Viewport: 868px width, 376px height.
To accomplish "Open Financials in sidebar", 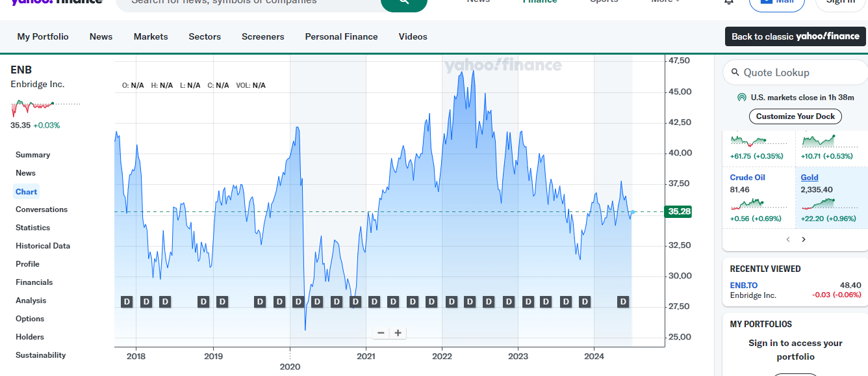I will 34,282.
